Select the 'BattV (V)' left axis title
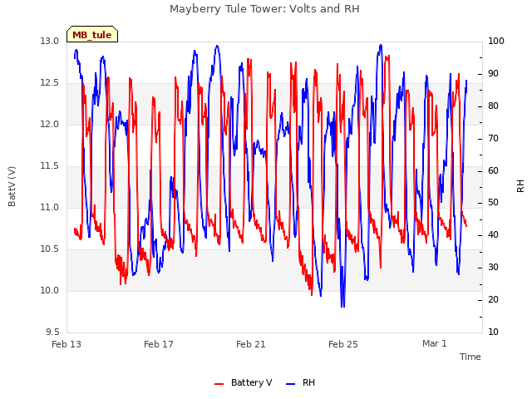 tap(12, 186)
